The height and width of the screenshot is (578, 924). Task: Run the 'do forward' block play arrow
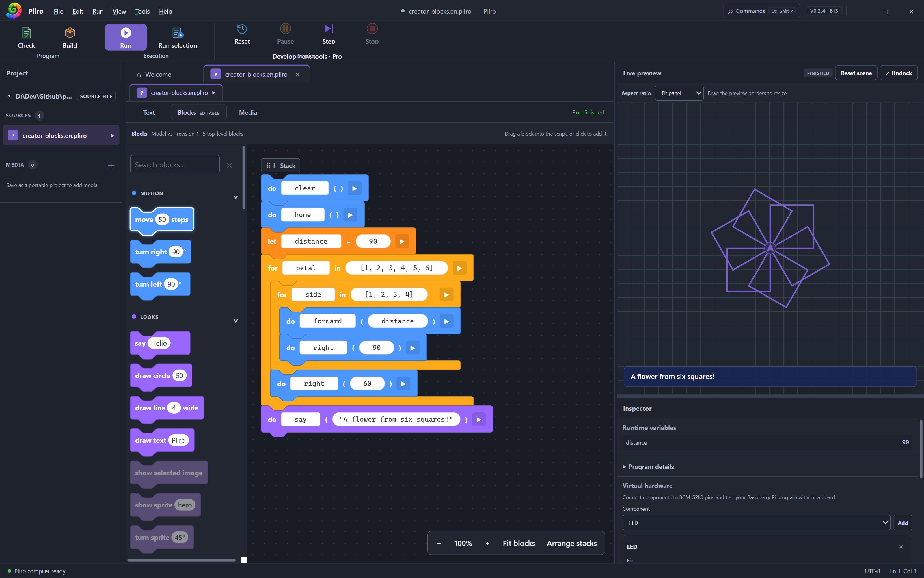pos(446,321)
